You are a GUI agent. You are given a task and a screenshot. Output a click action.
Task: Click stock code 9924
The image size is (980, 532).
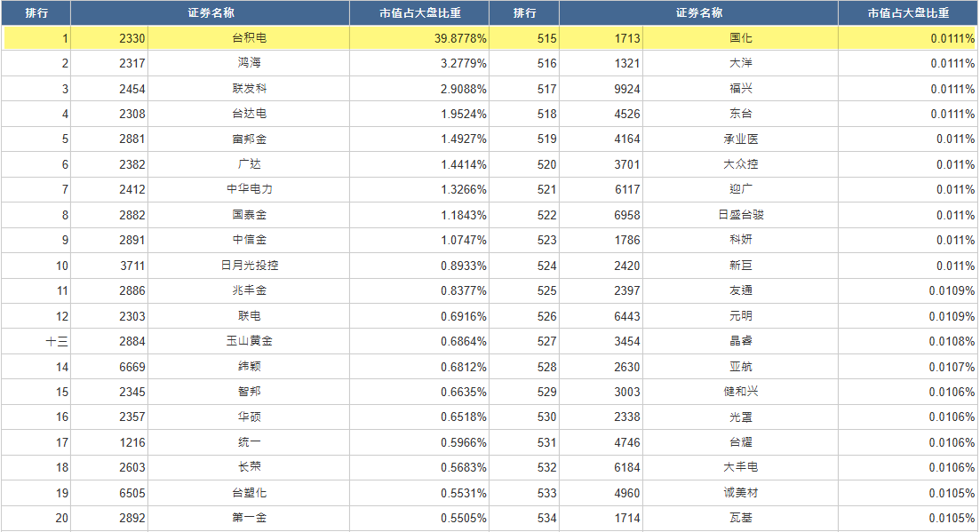pyautogui.click(x=627, y=90)
